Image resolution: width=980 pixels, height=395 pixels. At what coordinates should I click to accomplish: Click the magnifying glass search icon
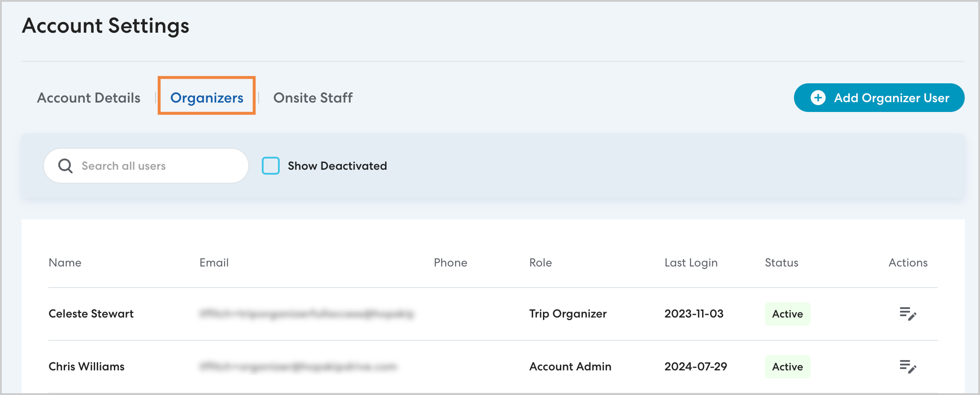pos(65,166)
